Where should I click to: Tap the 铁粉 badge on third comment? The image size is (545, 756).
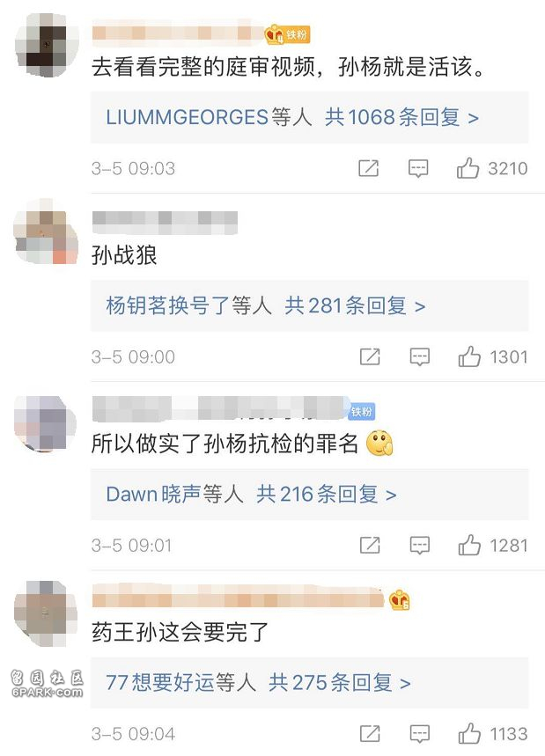click(361, 412)
